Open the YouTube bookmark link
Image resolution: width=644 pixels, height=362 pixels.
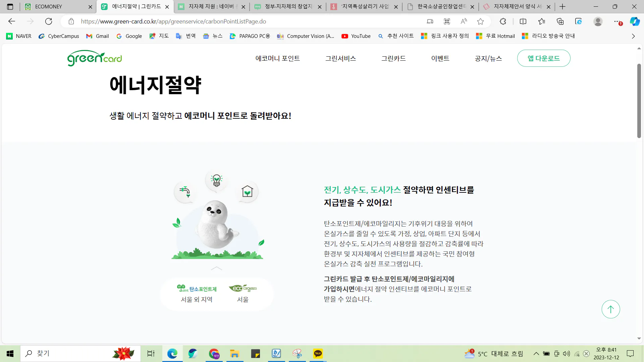(x=356, y=36)
